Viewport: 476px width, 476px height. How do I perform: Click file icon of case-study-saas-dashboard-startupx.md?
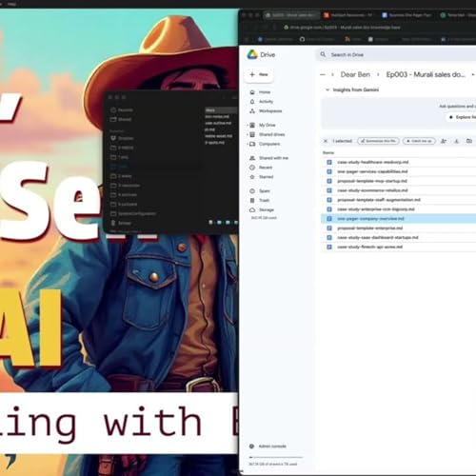coord(329,238)
